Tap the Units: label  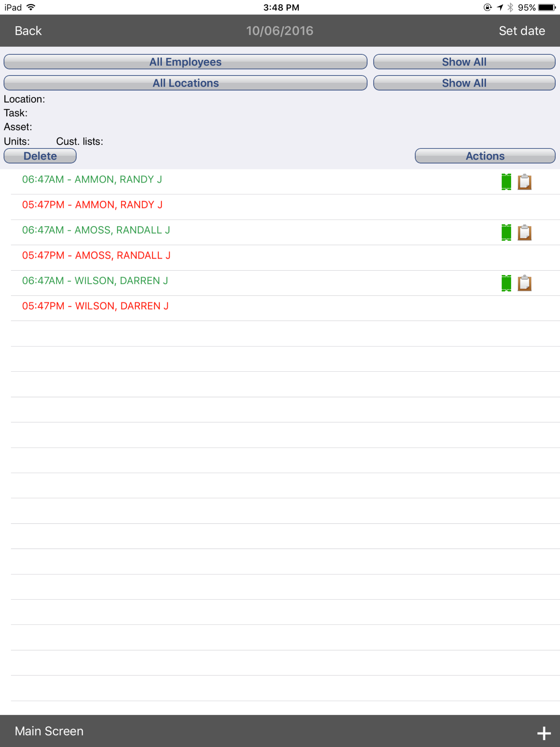click(x=17, y=141)
